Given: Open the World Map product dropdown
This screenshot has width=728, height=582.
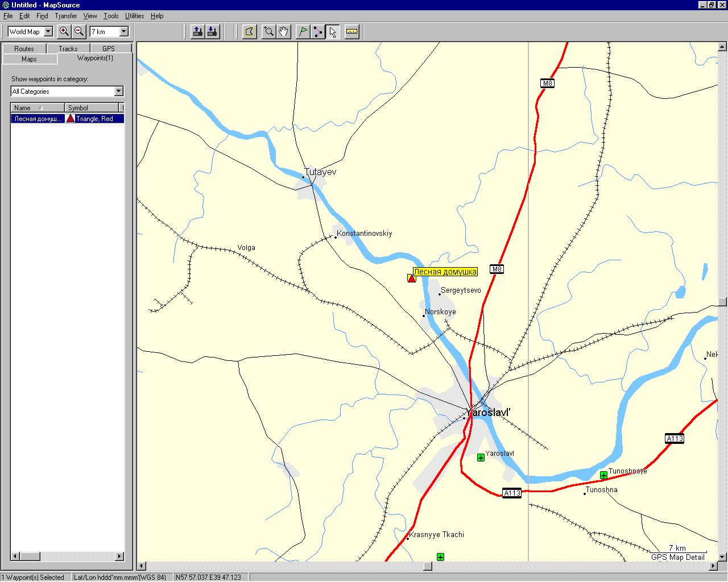Looking at the screenshot, I should [x=48, y=32].
